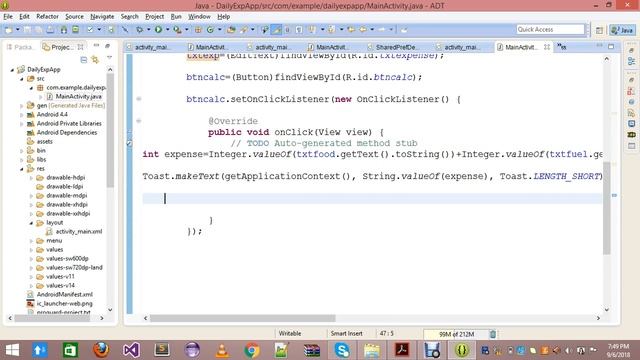Click the Forward navigation arrow icon
The image size is (640, 360).
coord(382,29)
